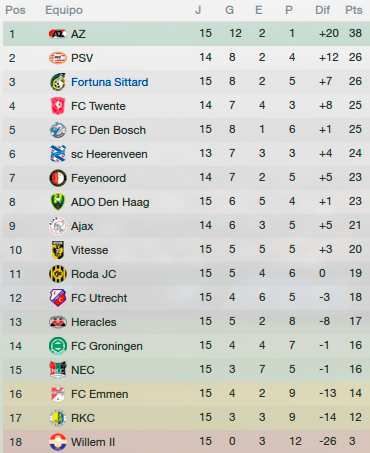Click the ADO Den Haag team name
Image resolution: width=370 pixels, height=453 pixels.
pyautogui.click(x=110, y=202)
